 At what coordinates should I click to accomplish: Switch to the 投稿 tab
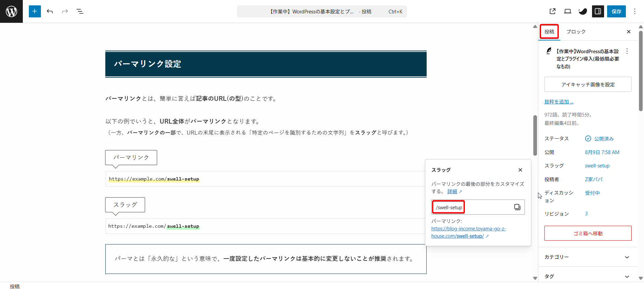pyautogui.click(x=549, y=32)
